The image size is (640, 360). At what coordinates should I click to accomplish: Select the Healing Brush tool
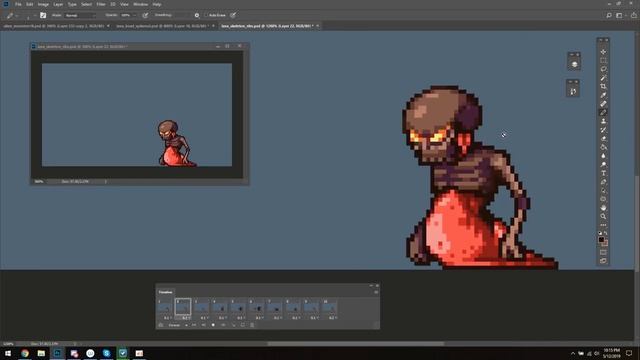point(603,104)
